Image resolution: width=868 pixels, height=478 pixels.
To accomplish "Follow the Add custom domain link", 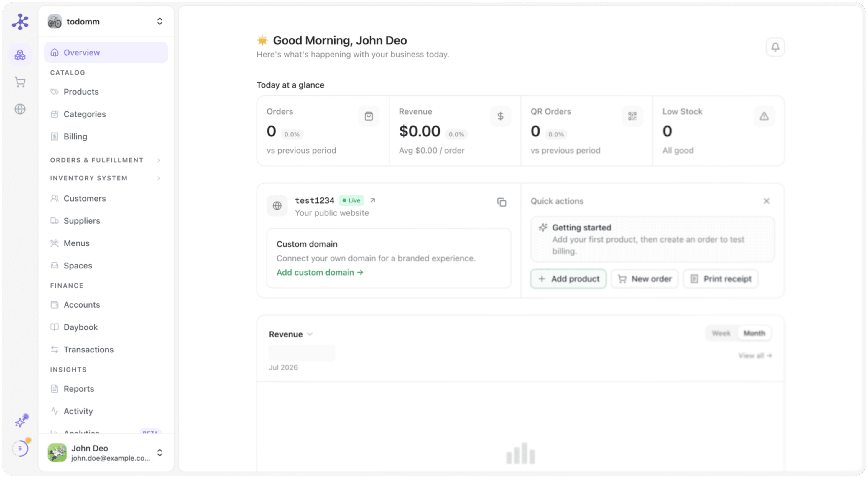I will (320, 273).
